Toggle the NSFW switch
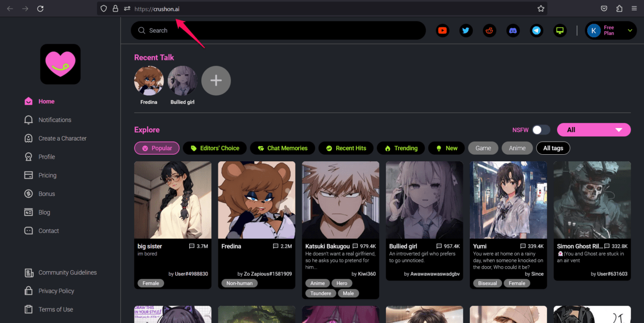Screen dimensions: 644x323 [541, 130]
